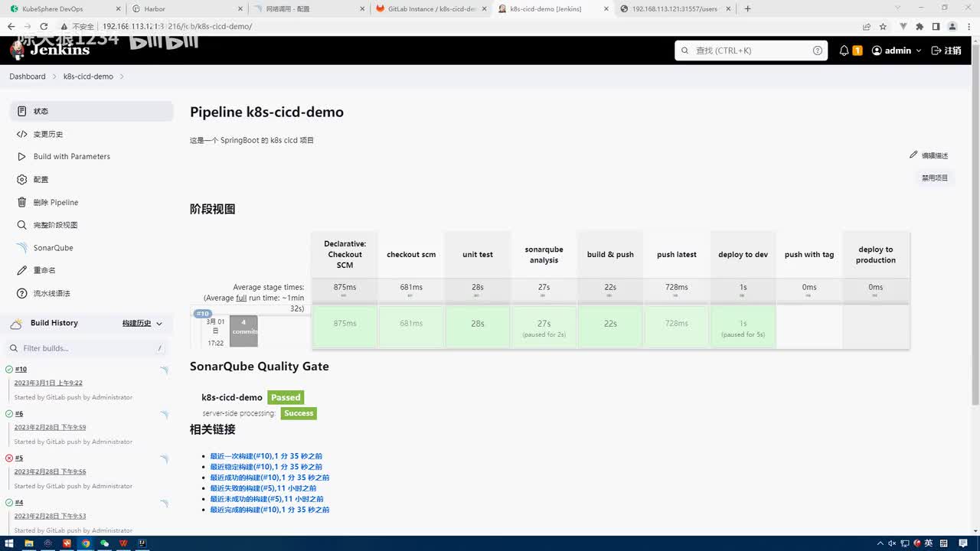Click the SonarQube icon for build #10

(x=164, y=370)
